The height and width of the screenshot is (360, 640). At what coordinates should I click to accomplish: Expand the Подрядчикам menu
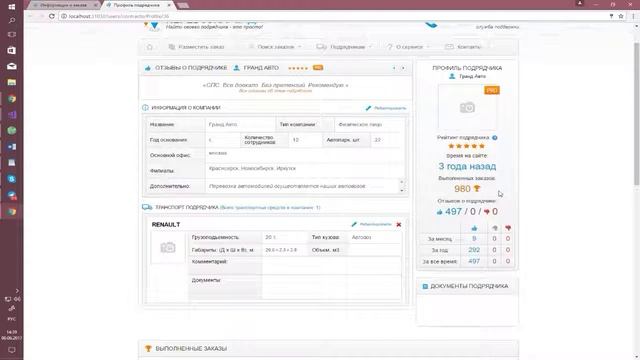pos(344,47)
